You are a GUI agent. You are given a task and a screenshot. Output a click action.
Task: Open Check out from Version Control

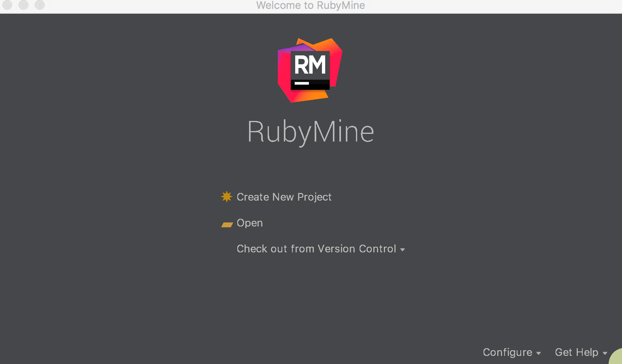316,249
